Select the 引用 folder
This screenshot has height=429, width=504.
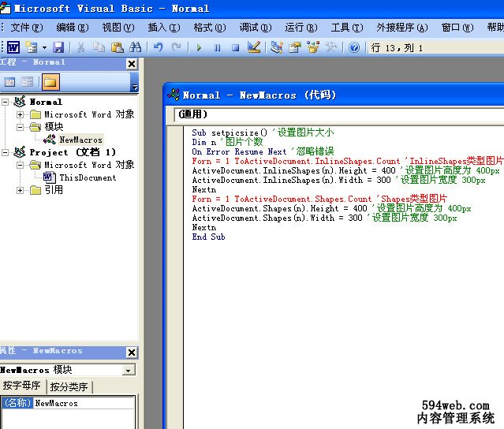coord(54,190)
